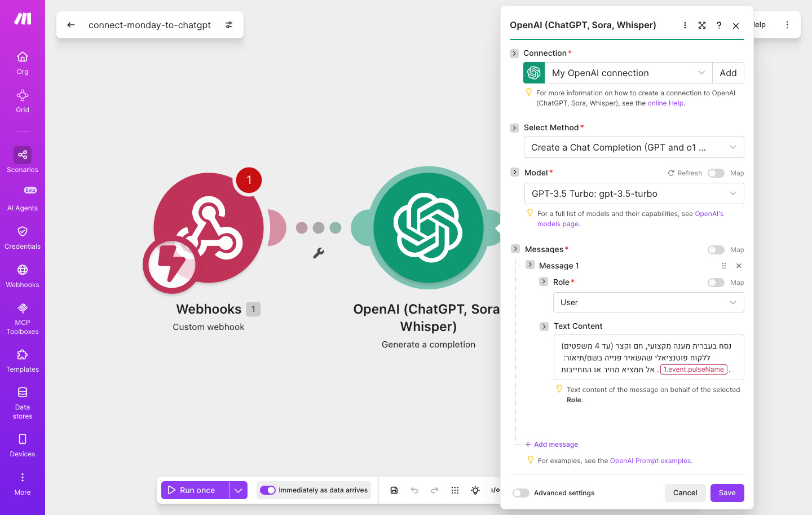Viewport: 812px width, 515px height.
Task: Add another message
Action: click(551, 444)
